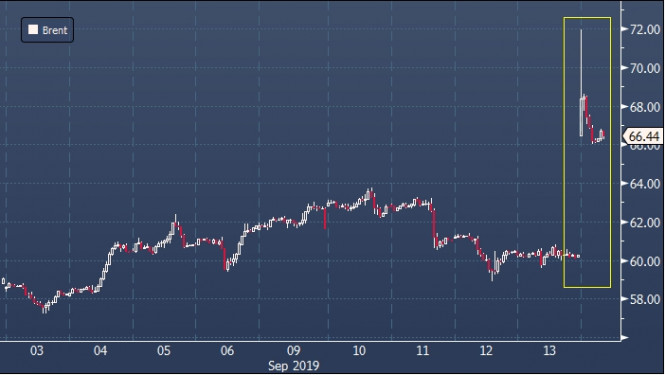Viewport: 665px width, 375px height.
Task: Select date 05 on time axis
Action: [164, 351]
